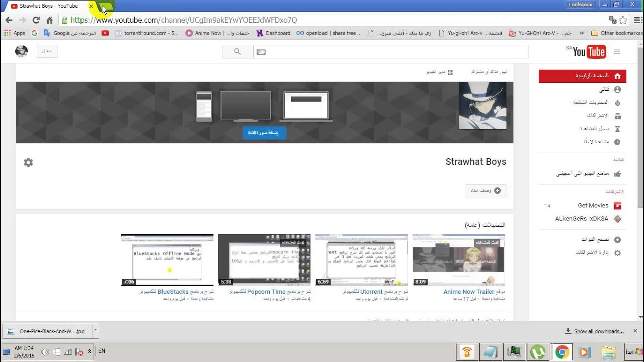644x362 pixels.
Task: Click the browser back arrow
Action: 9,20
